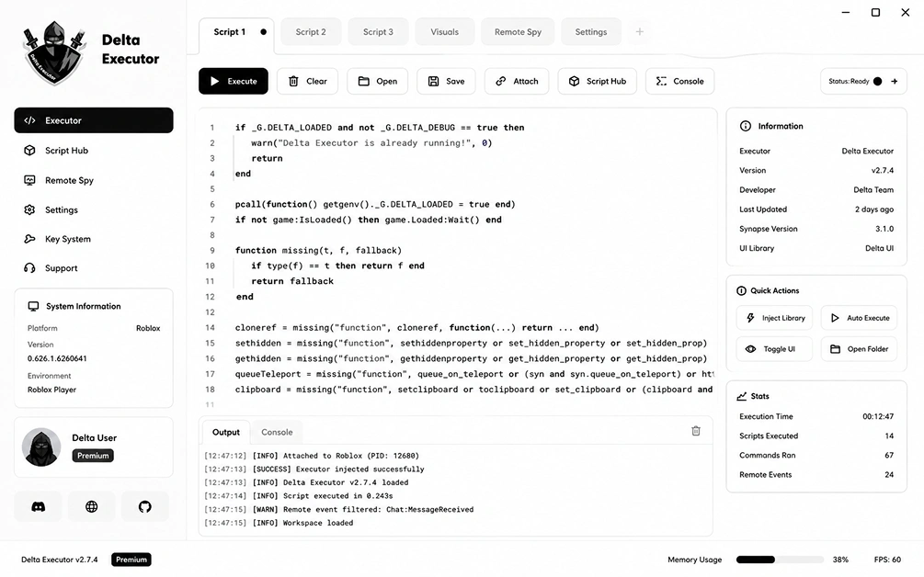The width and height of the screenshot is (924, 577).
Task: Click the System Information monitor icon
Action: coord(34,306)
